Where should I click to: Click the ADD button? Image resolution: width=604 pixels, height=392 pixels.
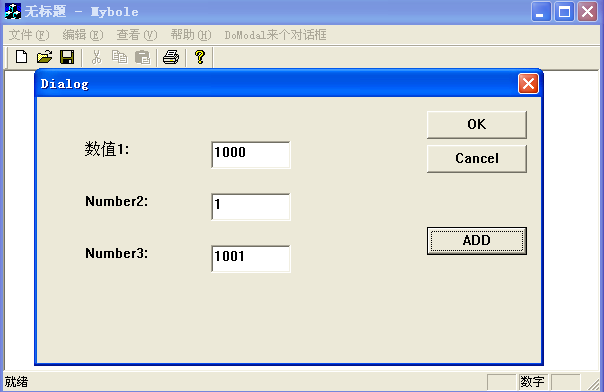(476, 241)
